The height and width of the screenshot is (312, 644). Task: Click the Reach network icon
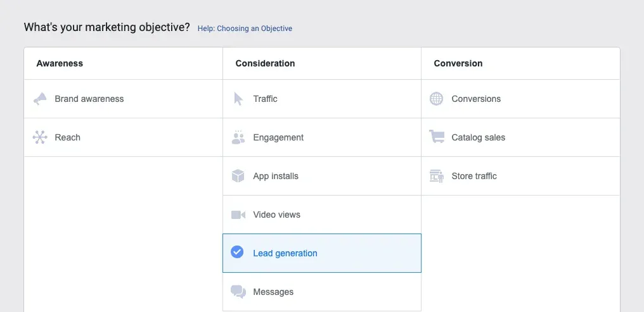40,137
